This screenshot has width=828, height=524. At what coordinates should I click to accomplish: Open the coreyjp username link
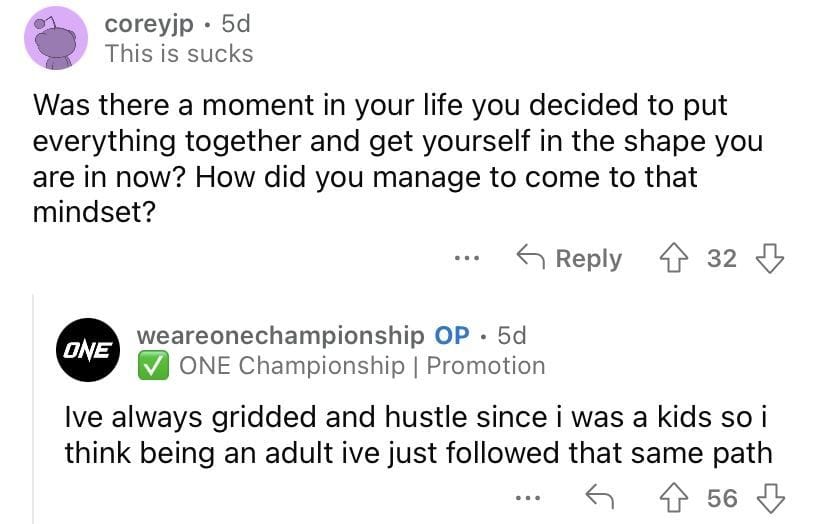149,22
